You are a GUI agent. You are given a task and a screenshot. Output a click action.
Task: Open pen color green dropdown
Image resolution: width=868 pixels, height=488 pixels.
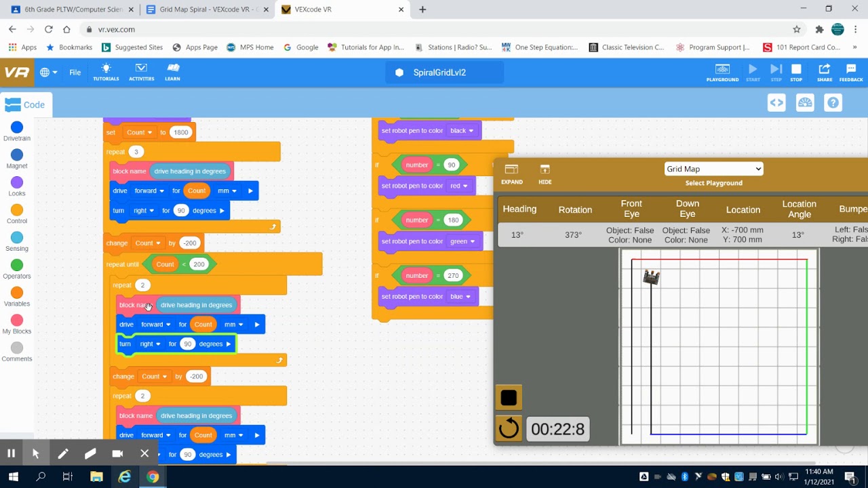(x=462, y=241)
